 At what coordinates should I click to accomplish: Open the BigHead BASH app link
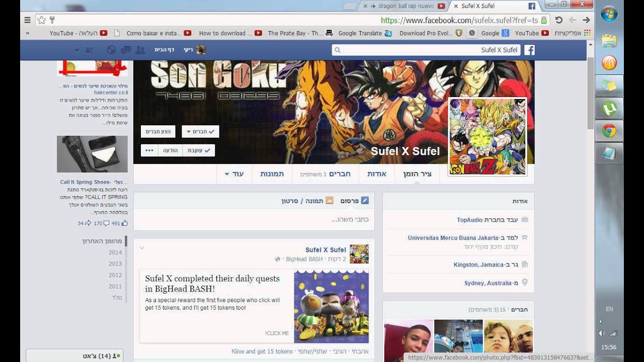[x=304, y=259]
